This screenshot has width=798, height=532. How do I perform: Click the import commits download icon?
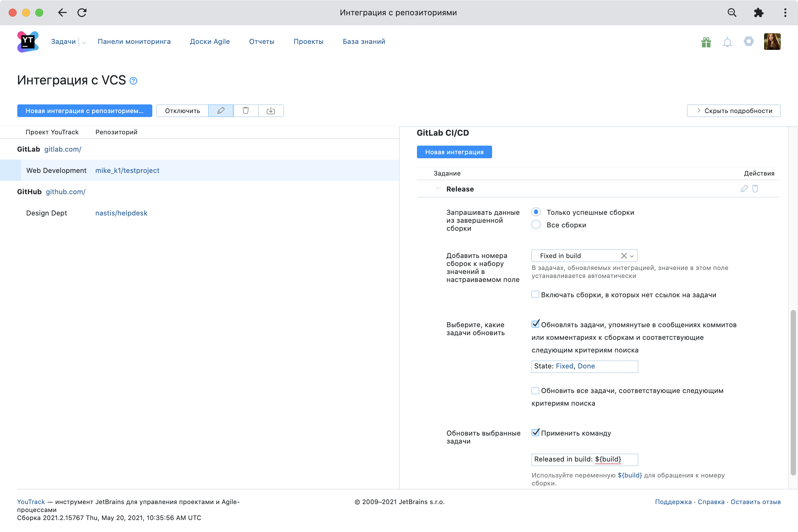[x=271, y=111]
